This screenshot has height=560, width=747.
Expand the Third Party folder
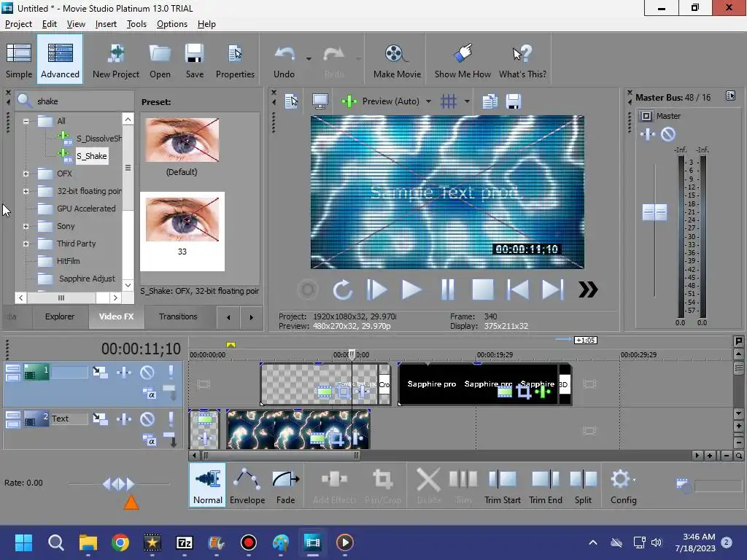tap(26, 244)
